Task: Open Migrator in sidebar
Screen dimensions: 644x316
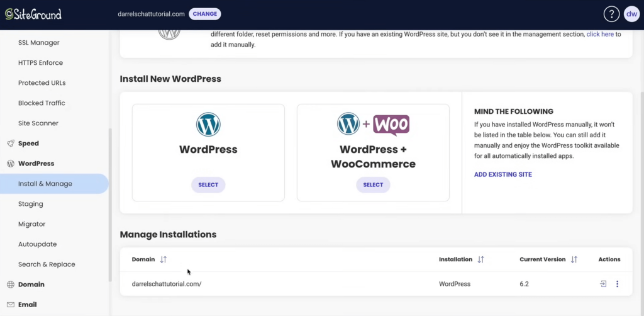Action: 31,224
